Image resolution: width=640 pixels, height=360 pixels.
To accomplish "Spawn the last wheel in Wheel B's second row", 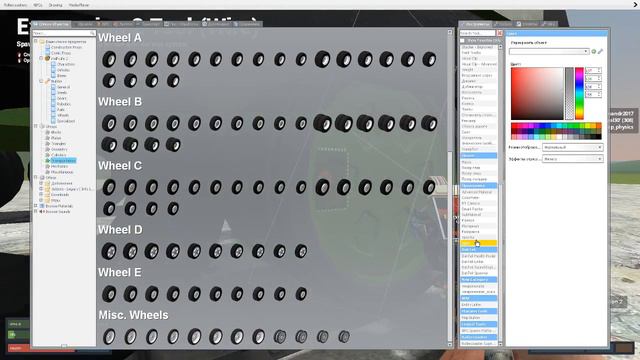I will [173, 144].
